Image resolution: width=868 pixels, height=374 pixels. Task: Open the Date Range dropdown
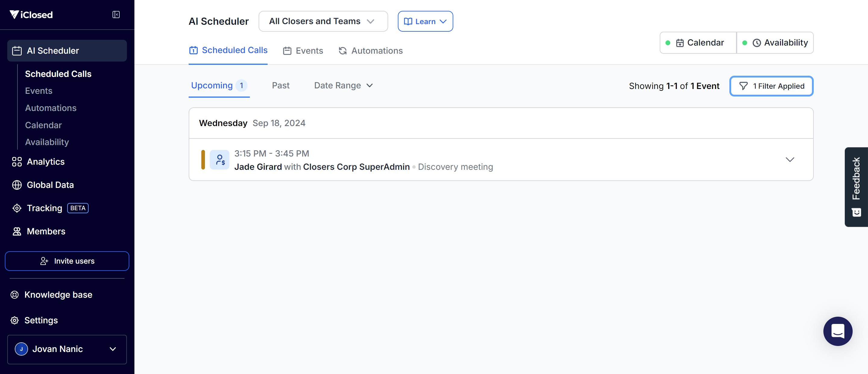[x=343, y=86]
